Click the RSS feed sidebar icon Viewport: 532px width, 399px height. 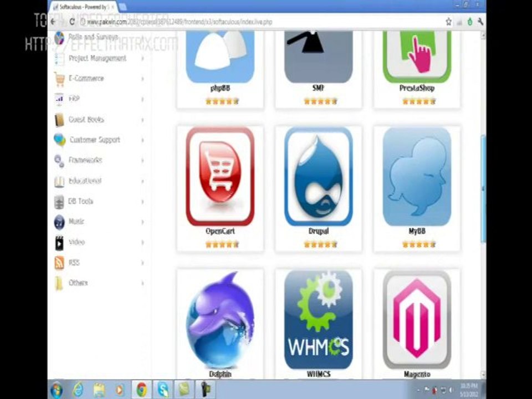(59, 263)
